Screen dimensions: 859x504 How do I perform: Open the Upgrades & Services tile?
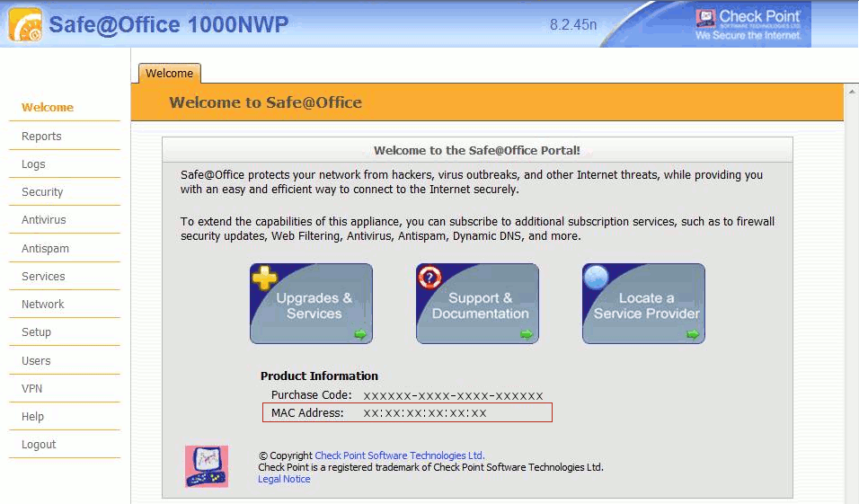click(311, 304)
